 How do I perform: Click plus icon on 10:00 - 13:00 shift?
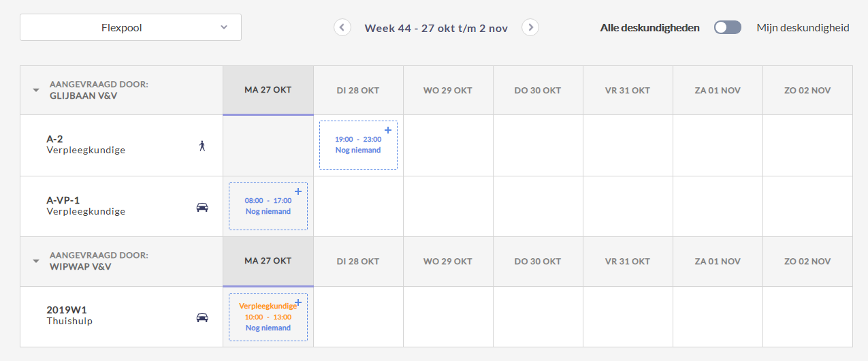pos(298,302)
